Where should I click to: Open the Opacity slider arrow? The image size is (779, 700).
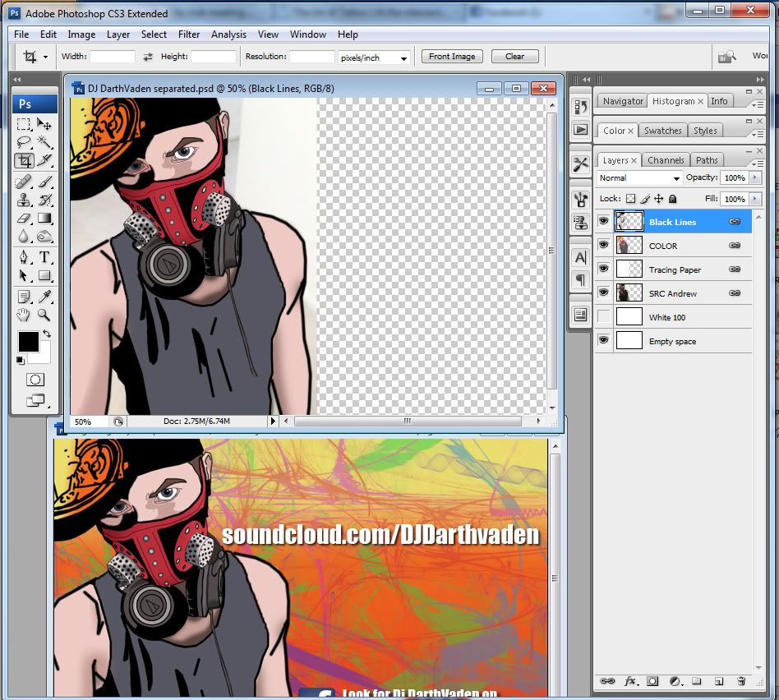(756, 177)
